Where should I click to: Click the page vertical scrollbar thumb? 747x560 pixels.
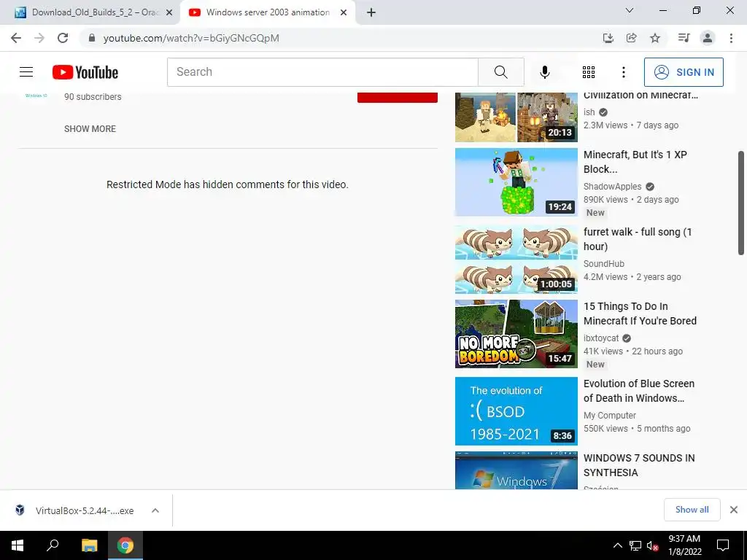[741, 203]
